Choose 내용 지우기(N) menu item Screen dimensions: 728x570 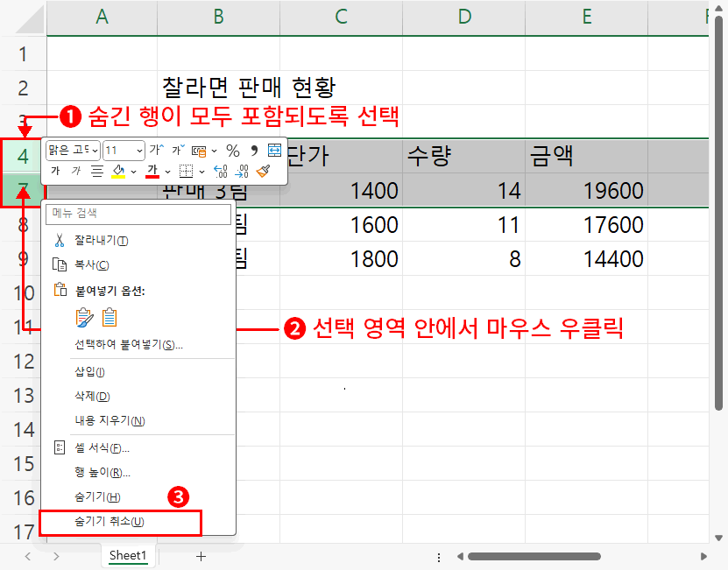(x=138, y=421)
